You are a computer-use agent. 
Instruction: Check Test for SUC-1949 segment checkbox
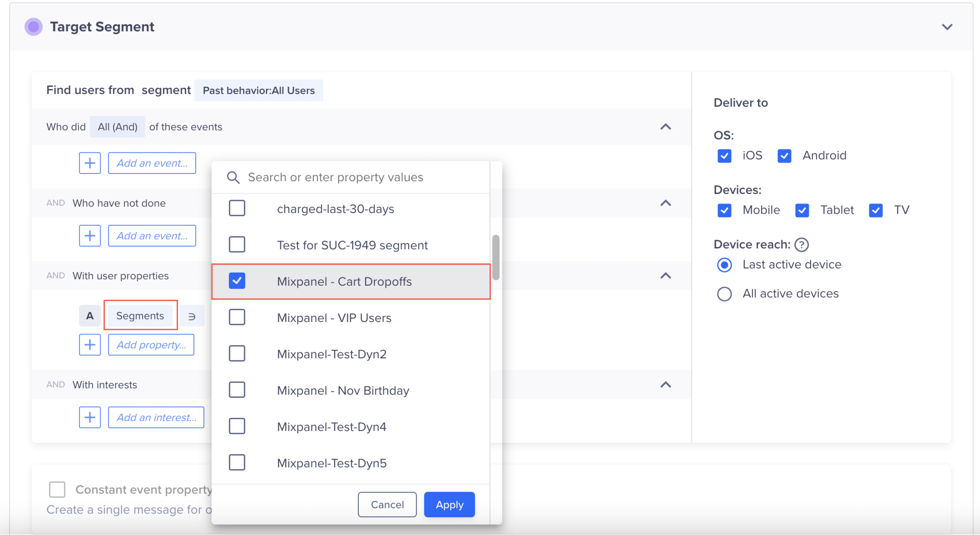click(237, 245)
